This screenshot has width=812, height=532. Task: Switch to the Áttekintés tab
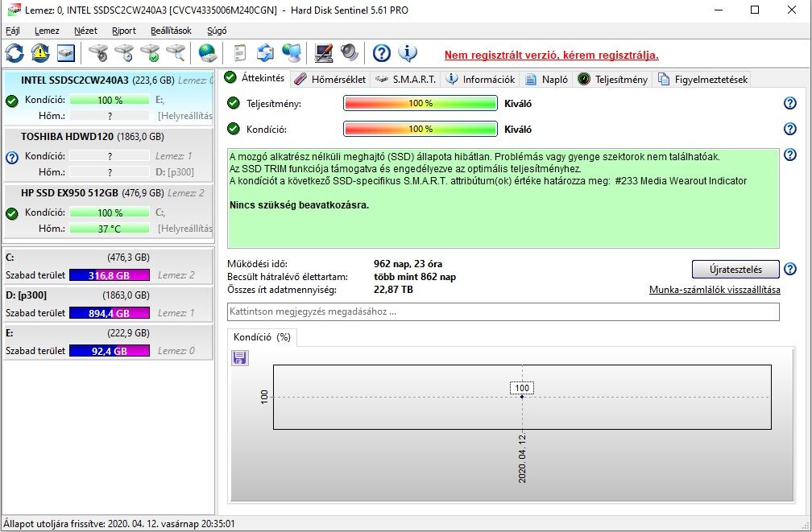pyautogui.click(x=255, y=78)
